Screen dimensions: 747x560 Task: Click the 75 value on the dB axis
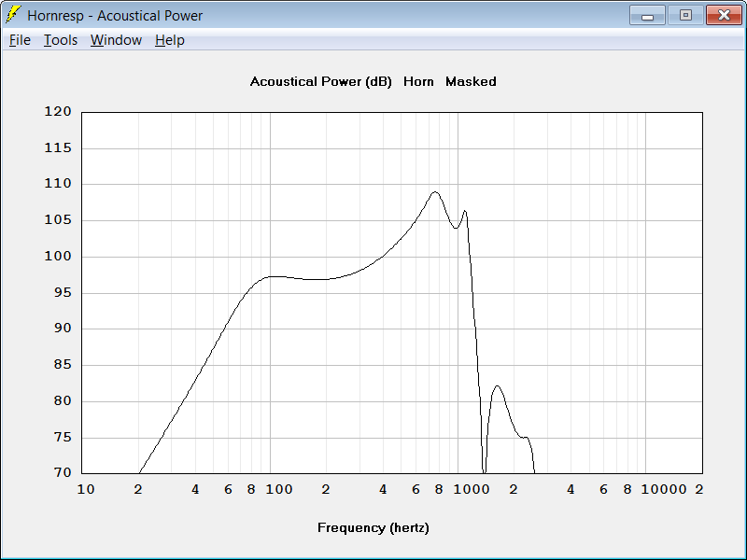click(x=63, y=437)
